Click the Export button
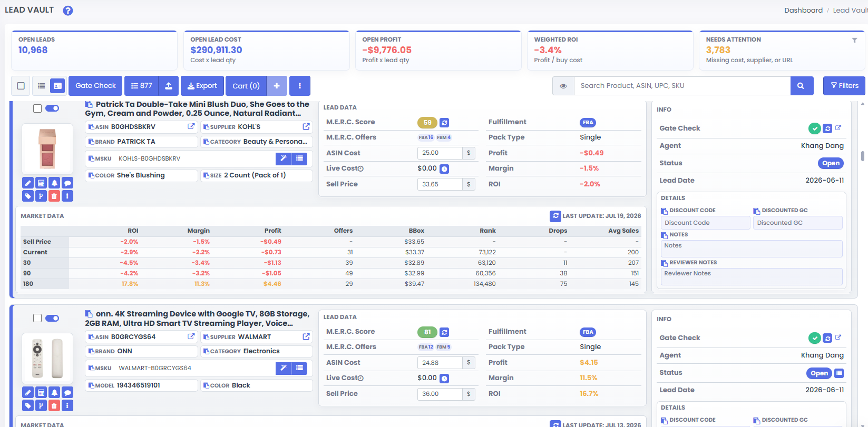This screenshot has height=427, width=868. tap(202, 86)
